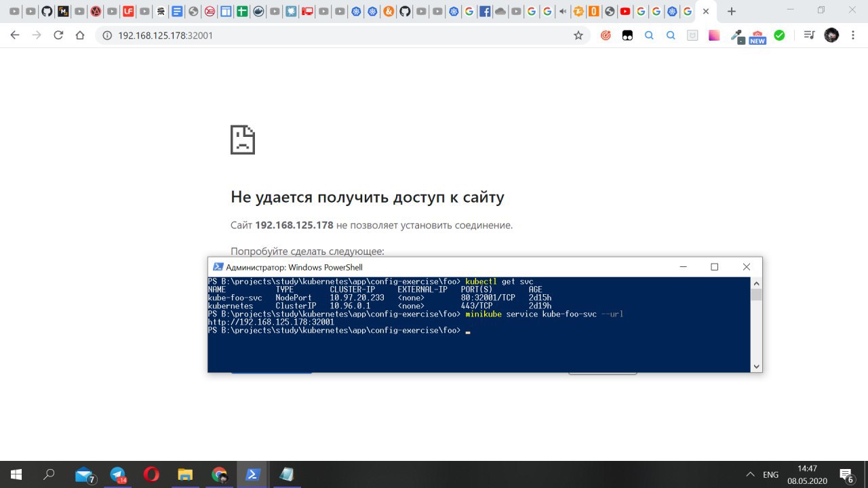Open the Tampermonkey extension icon
The width and height of the screenshot is (868, 488).
628,35
